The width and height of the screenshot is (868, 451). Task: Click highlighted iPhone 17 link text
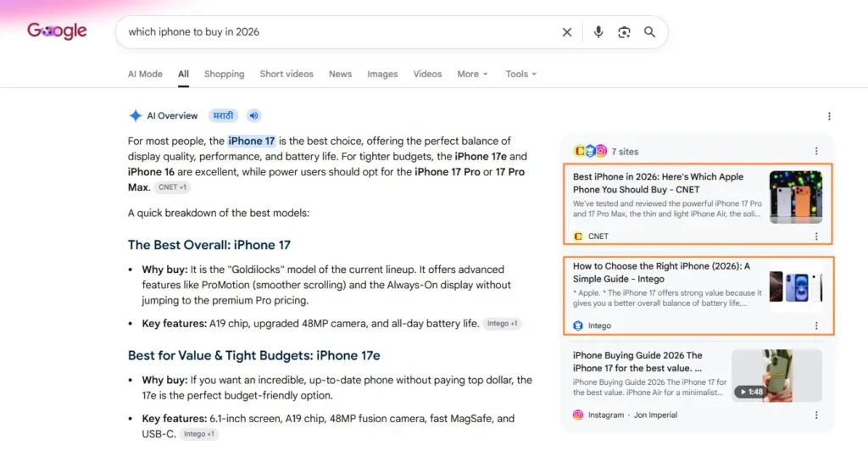251,141
